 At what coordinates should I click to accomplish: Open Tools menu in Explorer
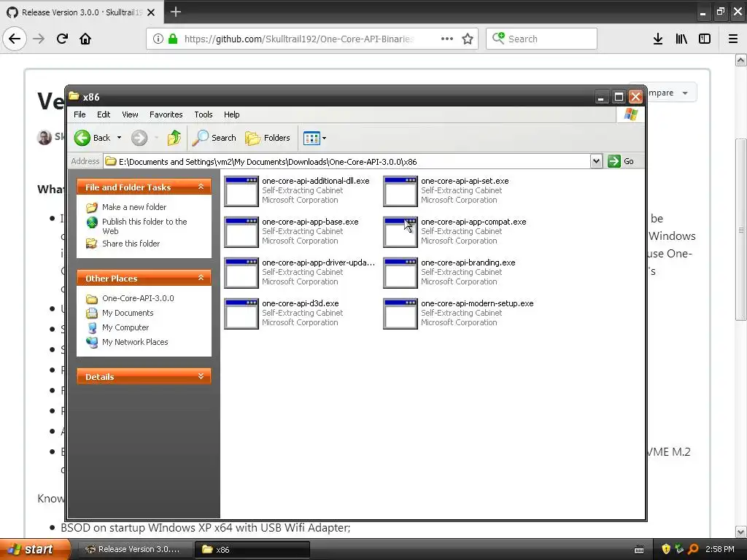pyautogui.click(x=203, y=114)
